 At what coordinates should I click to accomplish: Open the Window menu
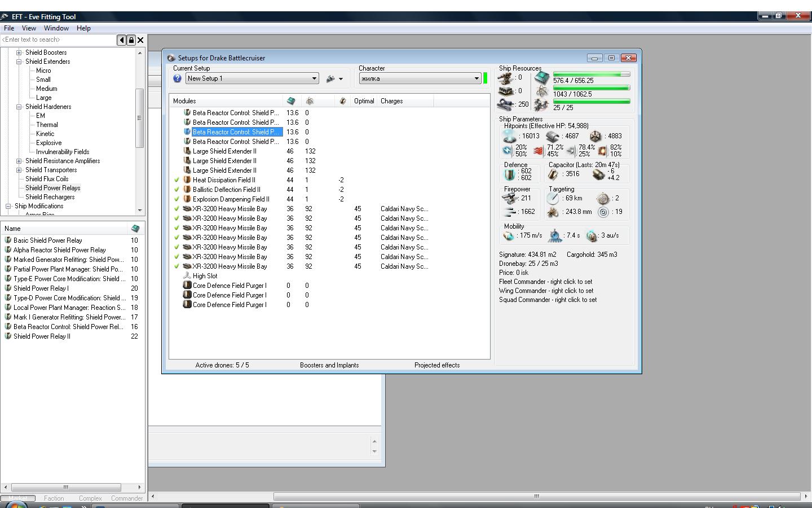click(56, 28)
